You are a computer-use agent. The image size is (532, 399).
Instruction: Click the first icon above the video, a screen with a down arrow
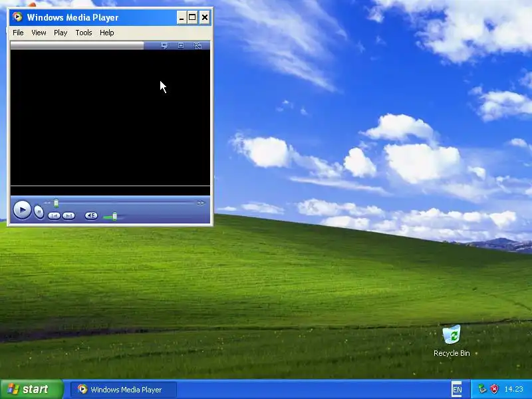[164, 45]
